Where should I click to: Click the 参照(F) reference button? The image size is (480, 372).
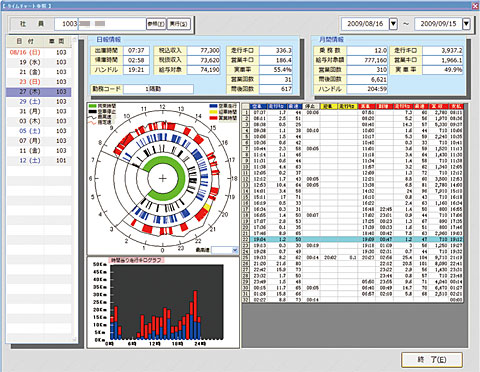[x=156, y=24]
